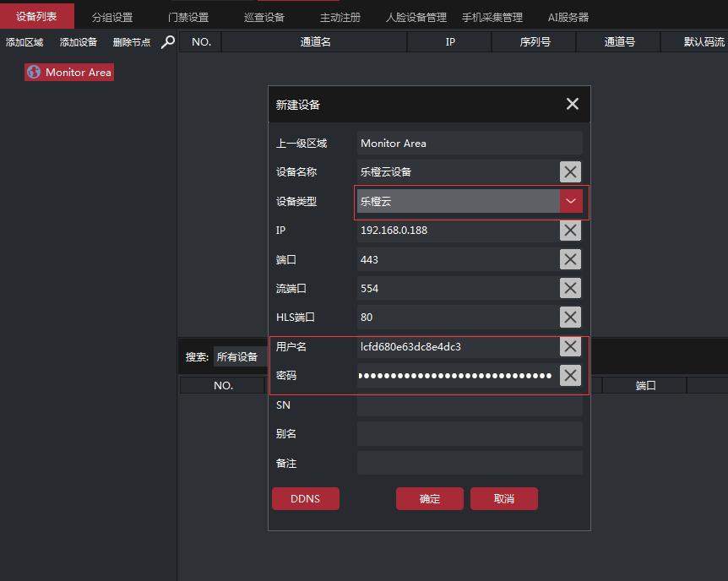Clear the device name field
Screen dimensions: 728x581
click(571, 172)
